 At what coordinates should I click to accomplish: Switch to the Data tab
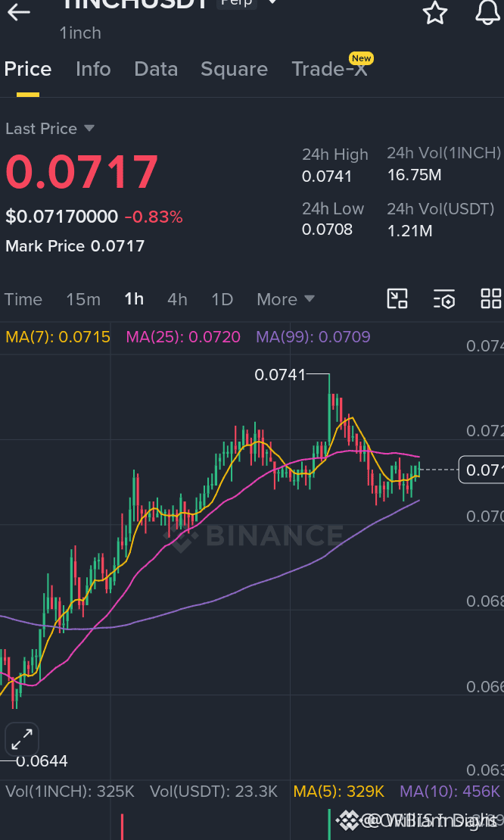click(x=156, y=69)
